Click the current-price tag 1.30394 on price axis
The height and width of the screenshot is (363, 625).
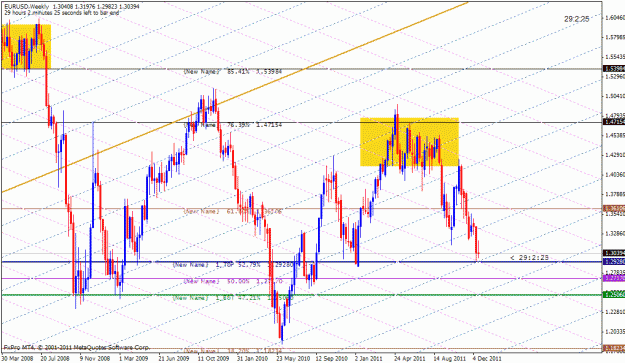point(614,253)
